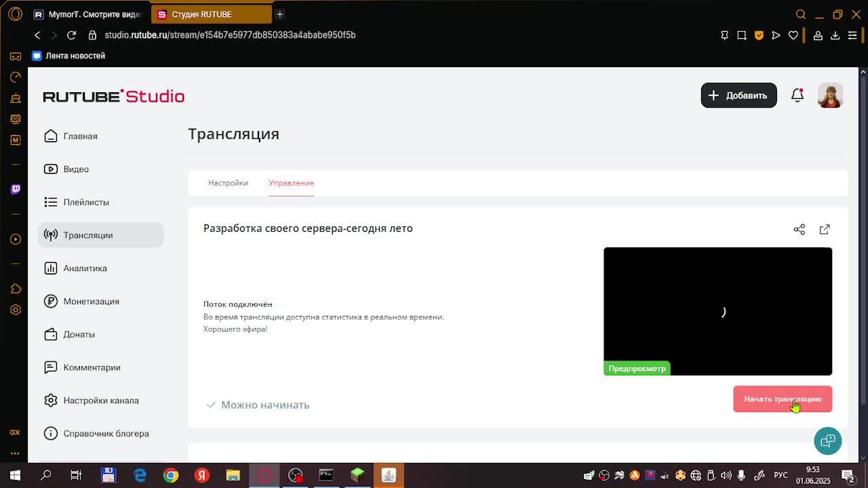Open the browser downloads icon
The height and width of the screenshot is (488, 868).
coord(835,35)
